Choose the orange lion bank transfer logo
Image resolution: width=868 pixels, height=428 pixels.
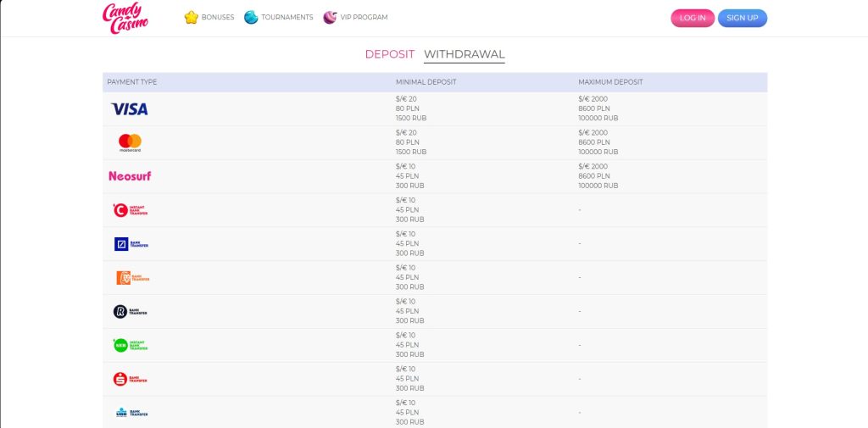(x=131, y=277)
